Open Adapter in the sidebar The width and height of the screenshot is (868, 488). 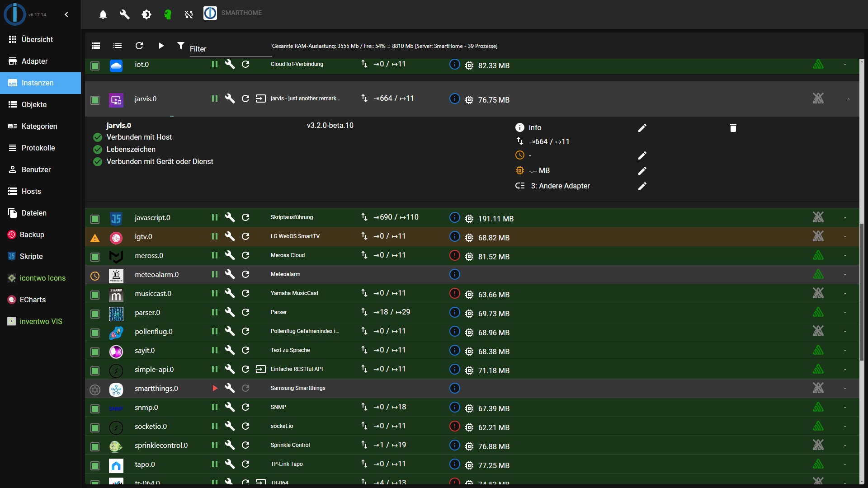click(40, 61)
